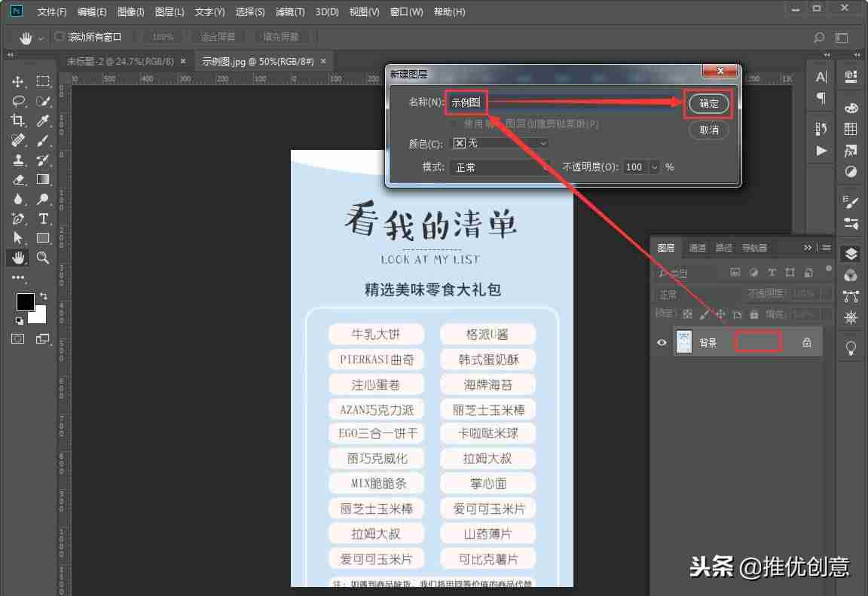Select the Clone Stamp tool
Viewport: 868px width, 596px height.
(18, 160)
